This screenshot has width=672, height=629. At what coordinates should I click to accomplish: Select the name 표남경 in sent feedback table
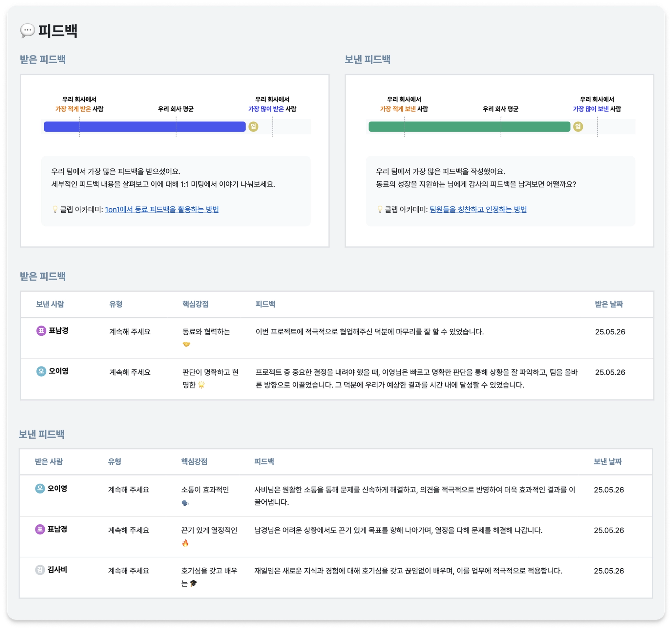57,529
